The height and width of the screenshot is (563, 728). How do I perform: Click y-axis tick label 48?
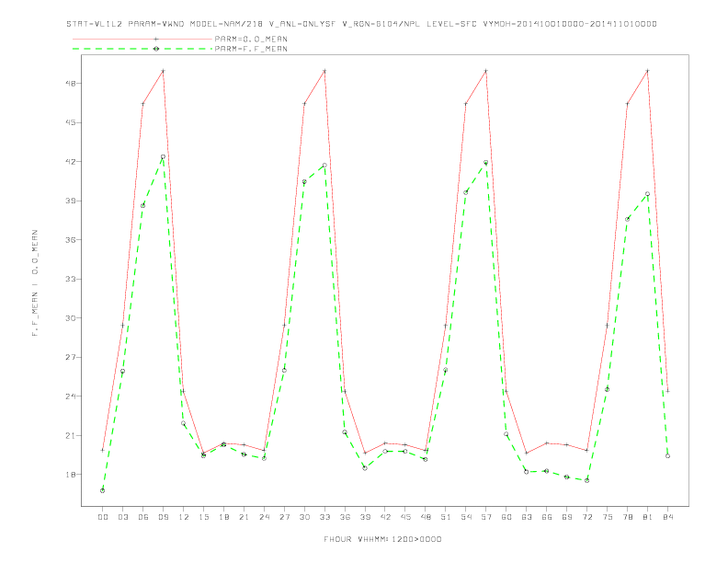[x=73, y=84]
